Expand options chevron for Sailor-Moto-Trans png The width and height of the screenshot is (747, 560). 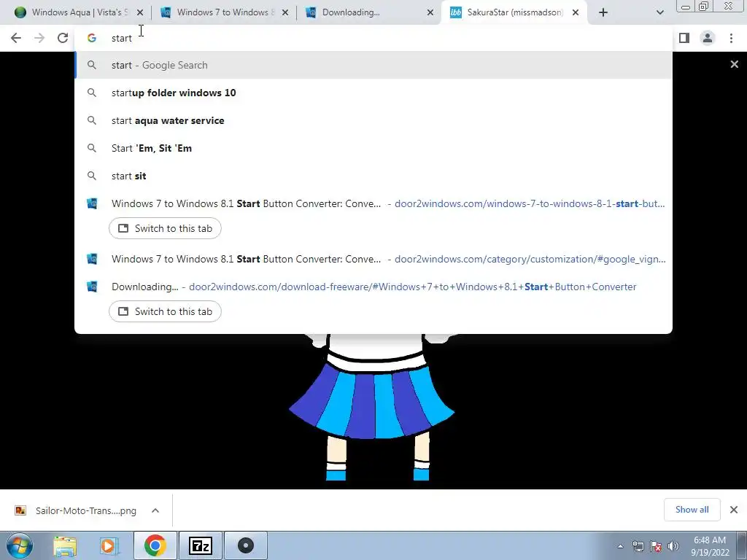tap(155, 510)
